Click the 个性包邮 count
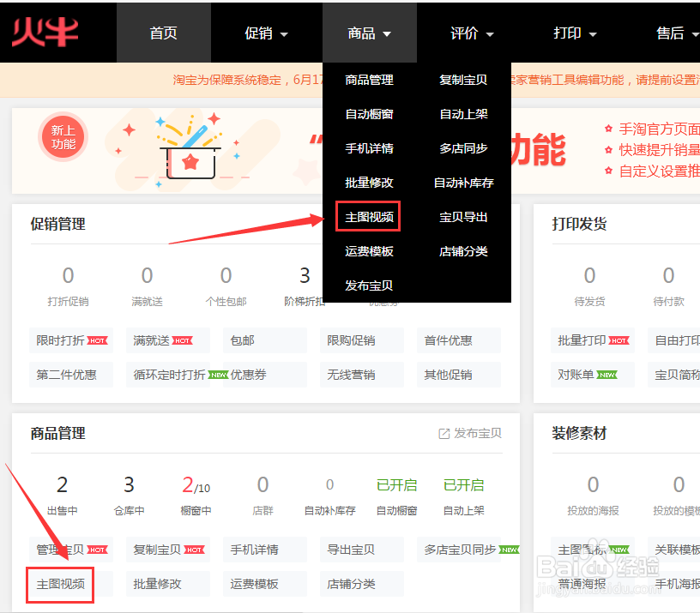The width and height of the screenshot is (700, 613). click(226, 276)
